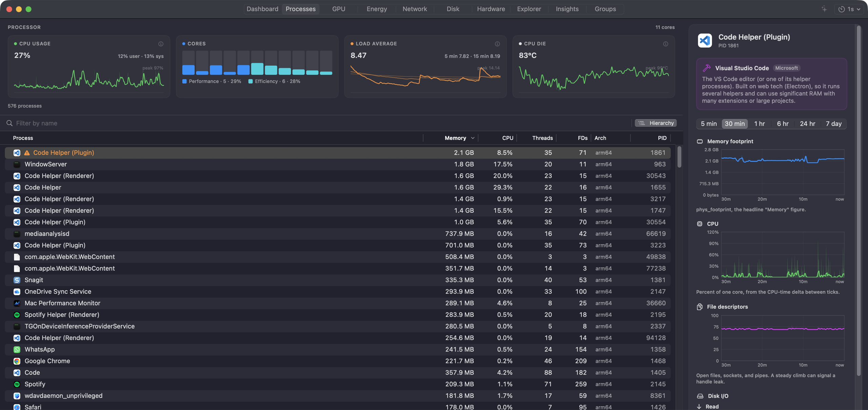Image resolution: width=868 pixels, height=410 pixels.
Task: Select the 24 hr time range
Action: [x=807, y=124]
